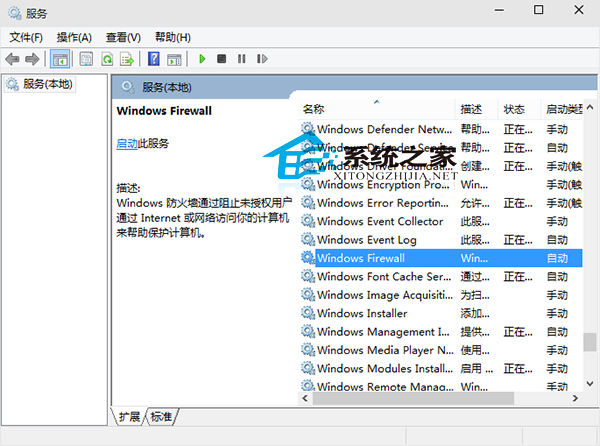Screen dimensions: 600x446
Task: Click the Forward arrow toolbar icon
Action: click(x=32, y=59)
